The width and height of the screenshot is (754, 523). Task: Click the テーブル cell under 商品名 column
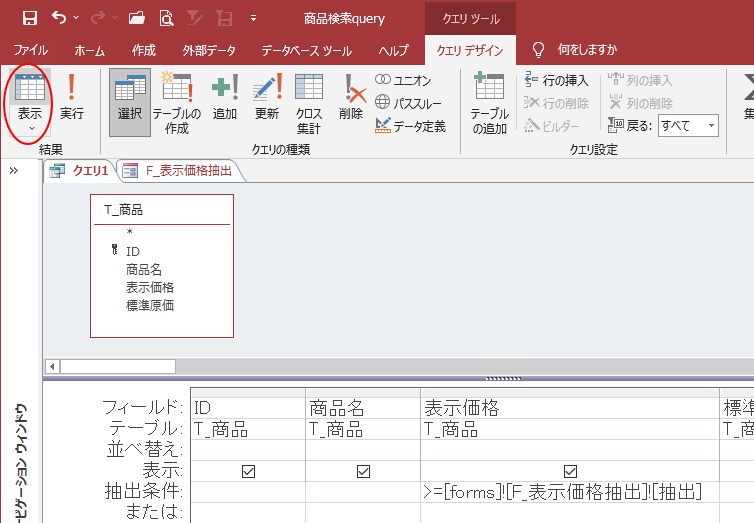coord(363,429)
